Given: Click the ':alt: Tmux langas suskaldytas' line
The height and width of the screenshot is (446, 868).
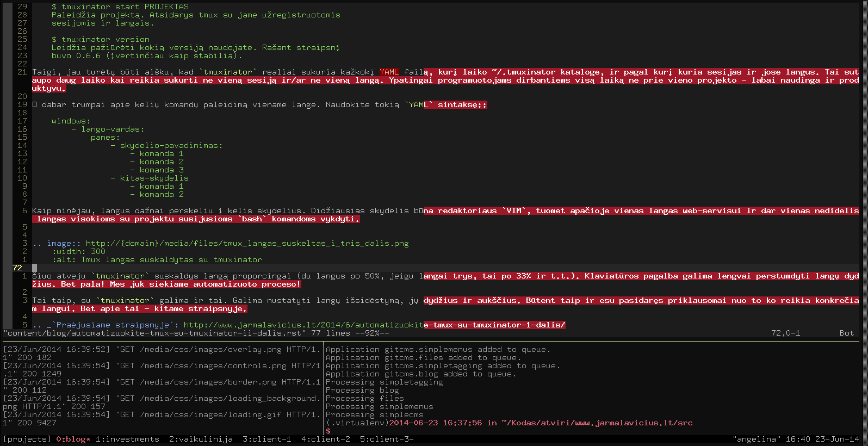Looking at the screenshot, I should pyautogui.click(x=157, y=259).
